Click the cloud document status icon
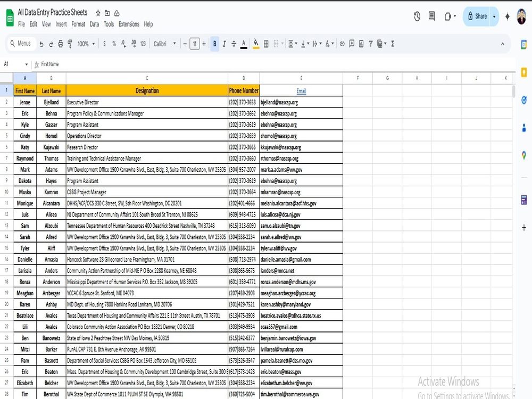Screen dimensions: 532x399 [117, 13]
